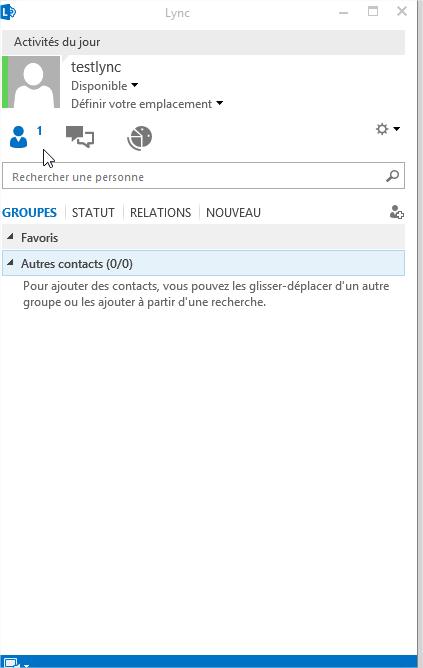The image size is (423, 668).
Task: Click the testlync user name
Action: pyautogui.click(x=96, y=67)
